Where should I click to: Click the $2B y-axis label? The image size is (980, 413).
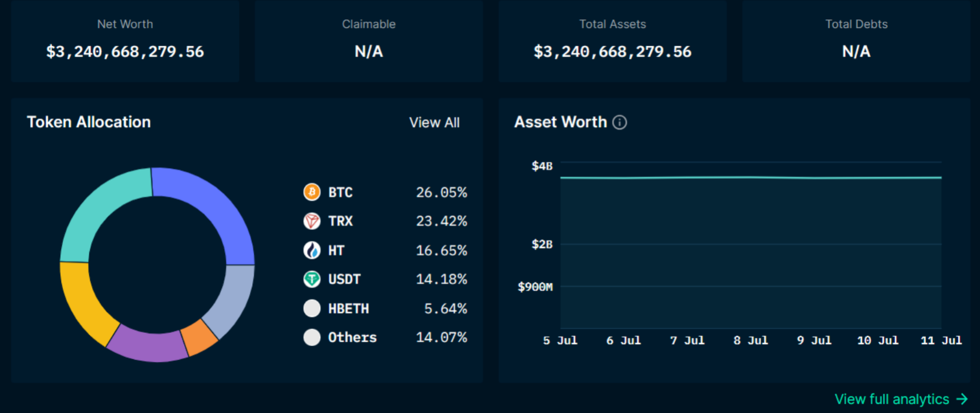pos(542,244)
